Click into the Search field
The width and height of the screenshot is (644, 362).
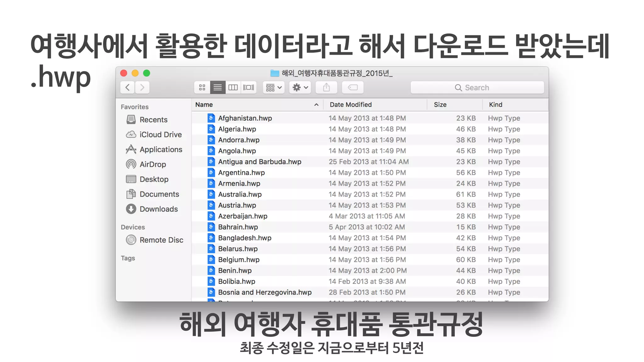(x=477, y=87)
